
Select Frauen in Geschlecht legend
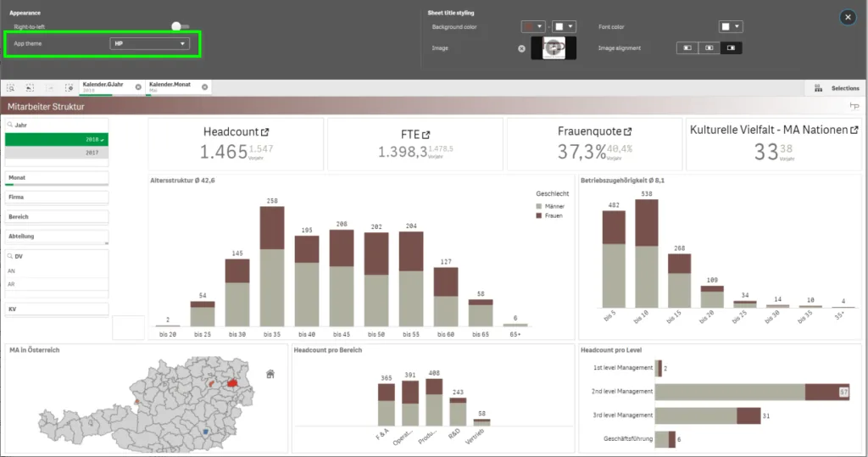[x=549, y=215]
